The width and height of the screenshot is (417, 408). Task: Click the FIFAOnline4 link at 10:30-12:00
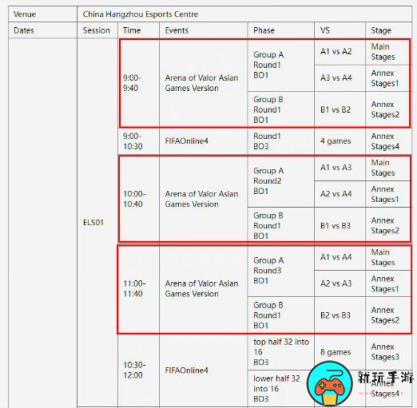click(x=186, y=370)
